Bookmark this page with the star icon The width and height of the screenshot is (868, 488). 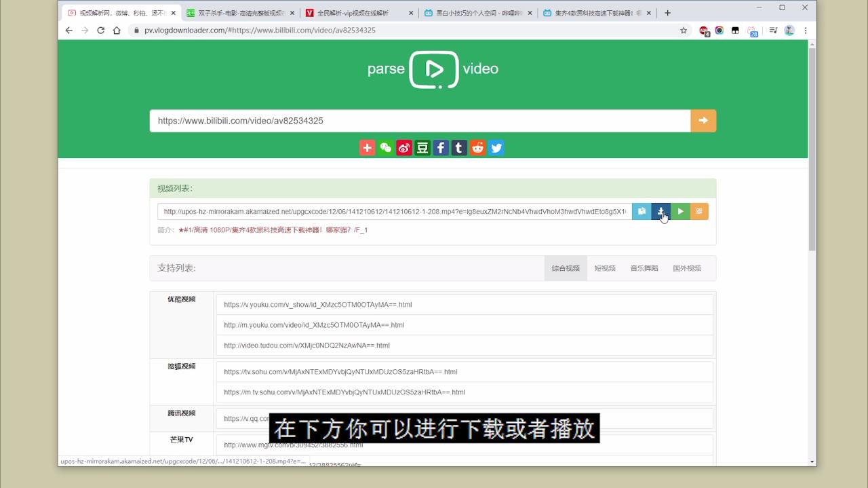(x=684, y=31)
